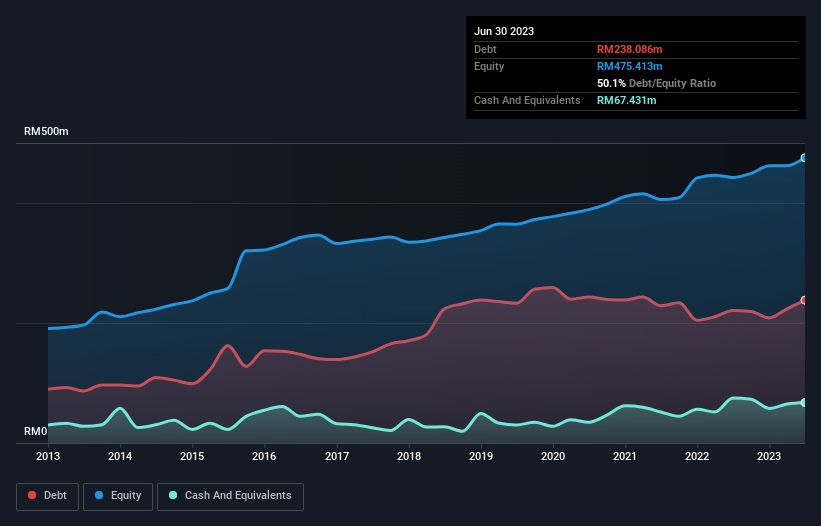Click the 2021 x-axis label
Viewport: 821px width, 526px height.
[x=625, y=456]
